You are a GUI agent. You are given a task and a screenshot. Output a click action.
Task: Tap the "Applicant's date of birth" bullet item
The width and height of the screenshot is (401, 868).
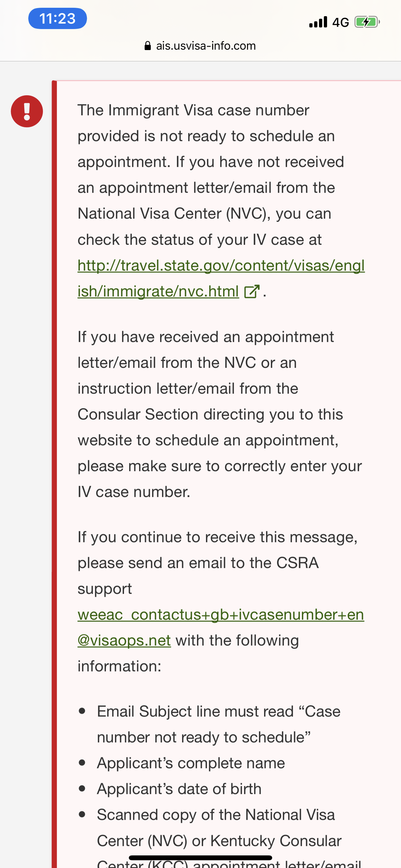(x=179, y=789)
